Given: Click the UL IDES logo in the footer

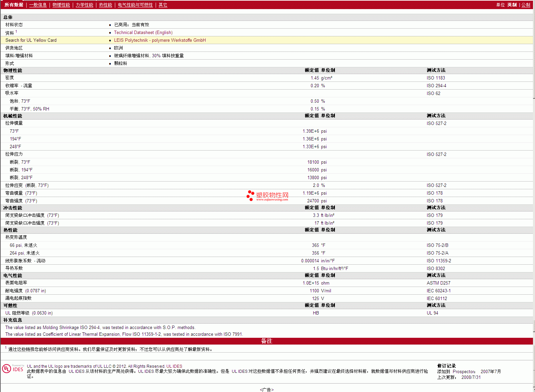Looking at the screenshot, I should point(13,369).
